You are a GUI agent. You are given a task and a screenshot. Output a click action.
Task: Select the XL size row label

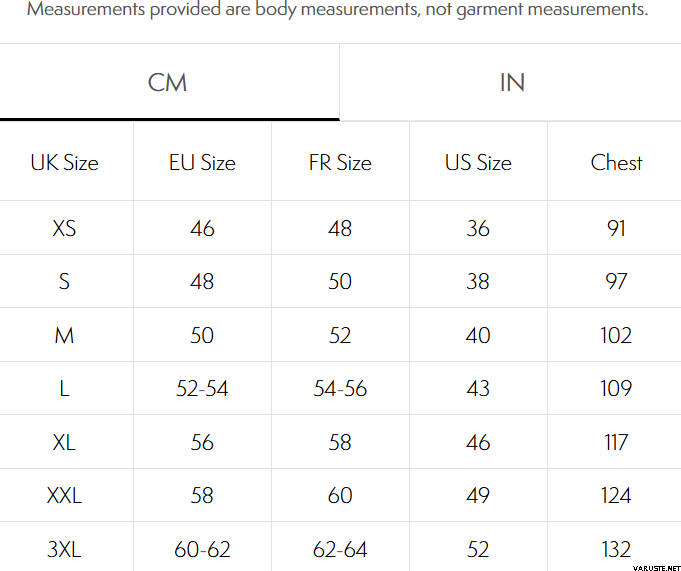65,442
